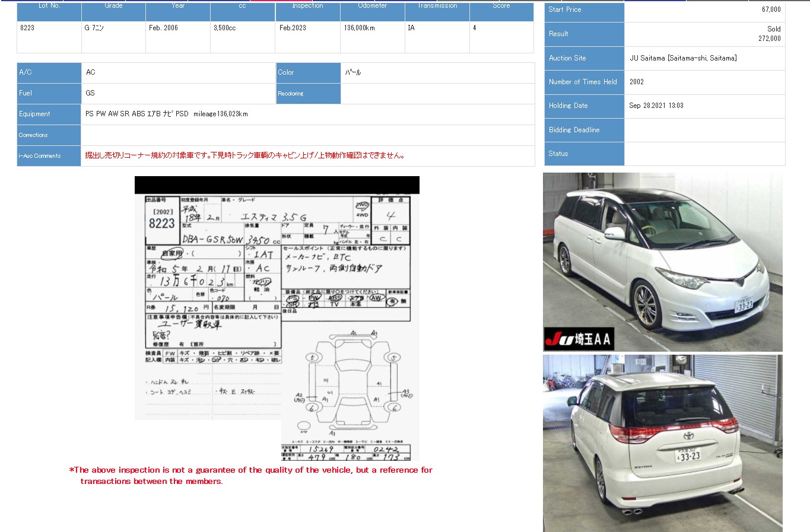Select the Grade column header
Viewport: 810px width, 532px height.
pyautogui.click(x=113, y=6)
